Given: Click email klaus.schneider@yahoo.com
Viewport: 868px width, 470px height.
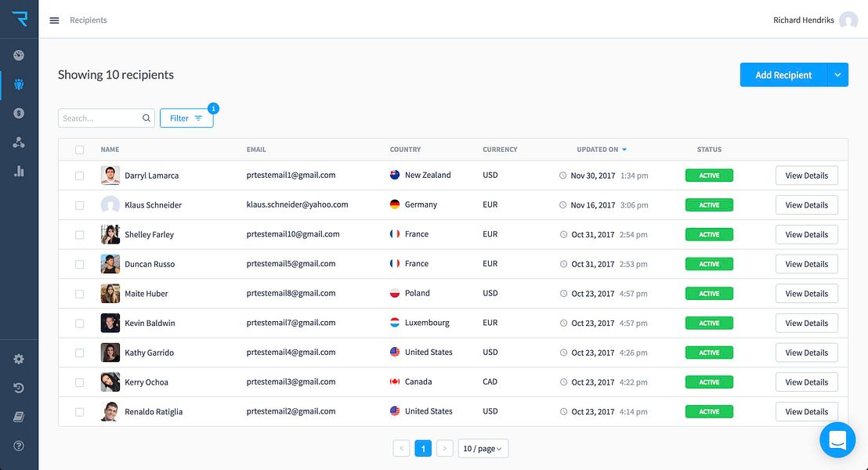Looking at the screenshot, I should [x=297, y=204].
